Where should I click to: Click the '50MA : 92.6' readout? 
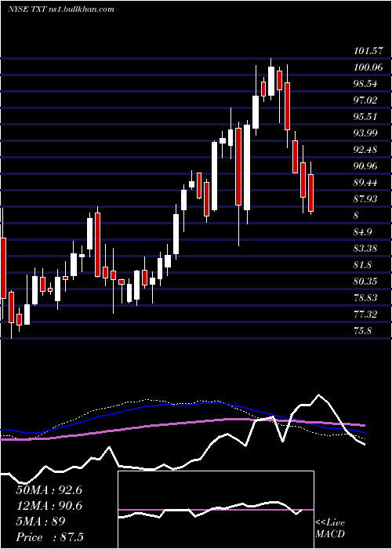[49, 490]
